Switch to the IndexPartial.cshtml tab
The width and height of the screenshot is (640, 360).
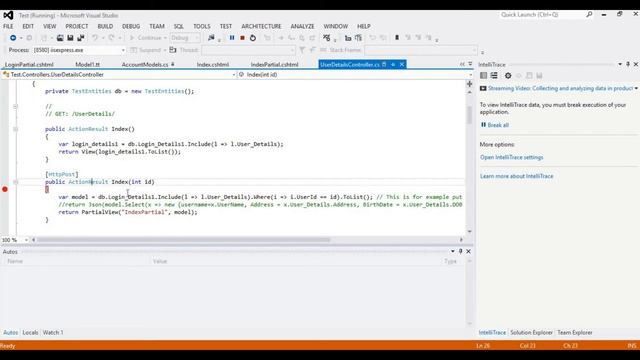[274, 64]
